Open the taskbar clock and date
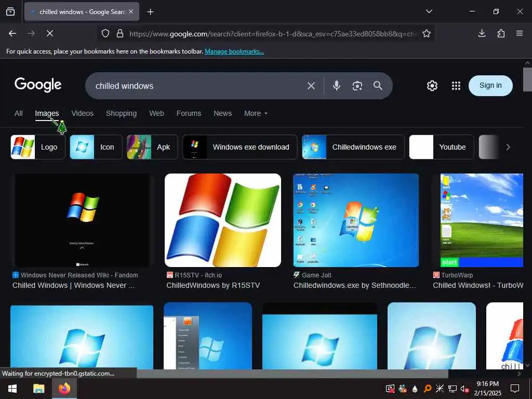Image resolution: width=532 pixels, height=399 pixels. click(487, 389)
